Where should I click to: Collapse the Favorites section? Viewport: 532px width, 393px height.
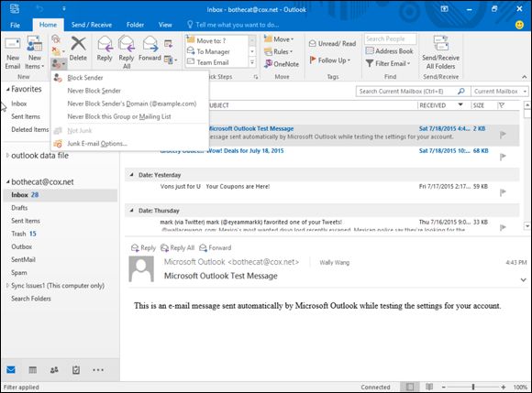click(x=7, y=89)
